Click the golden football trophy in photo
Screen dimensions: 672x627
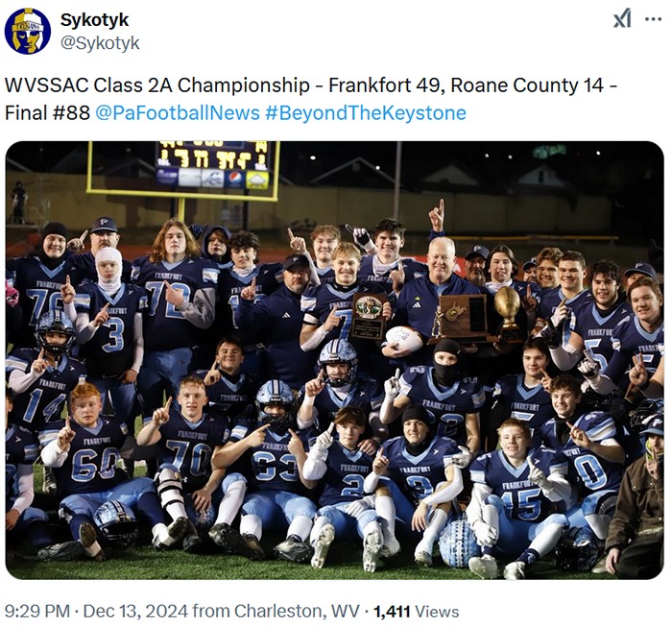[508, 314]
